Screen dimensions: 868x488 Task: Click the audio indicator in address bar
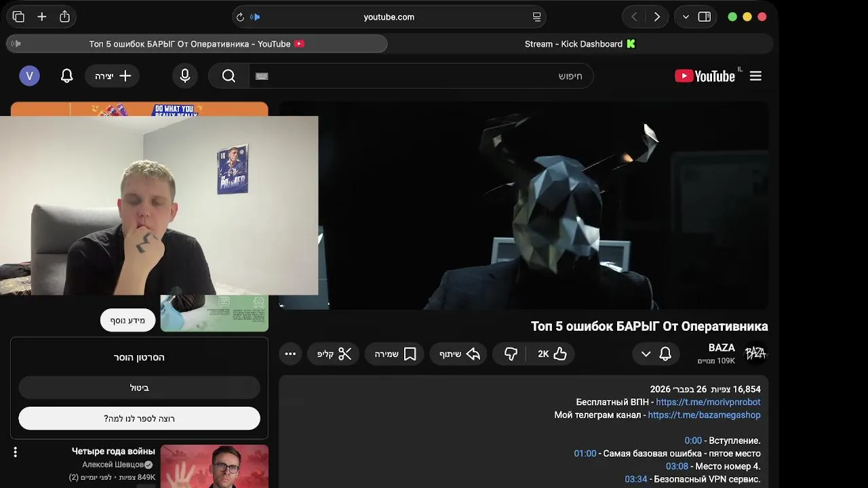click(256, 17)
